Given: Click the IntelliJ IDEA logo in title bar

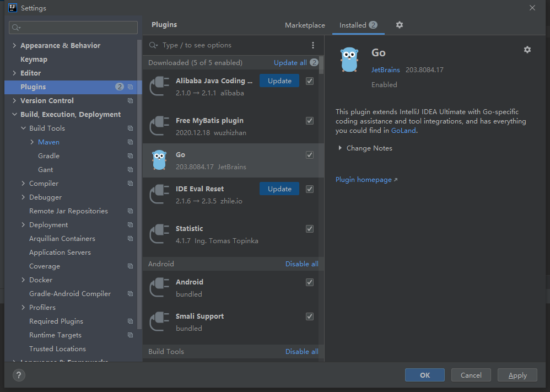Looking at the screenshot, I should click(x=13, y=8).
